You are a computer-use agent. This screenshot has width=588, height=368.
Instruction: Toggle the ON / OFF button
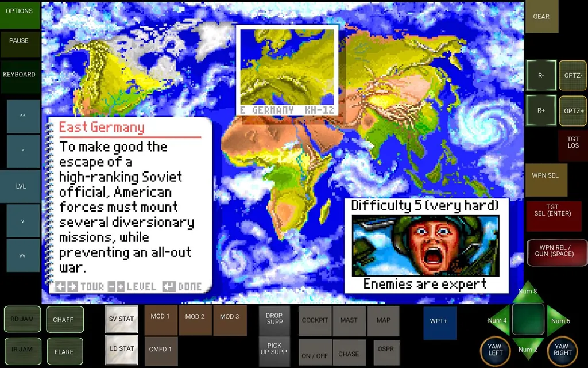[315, 352]
